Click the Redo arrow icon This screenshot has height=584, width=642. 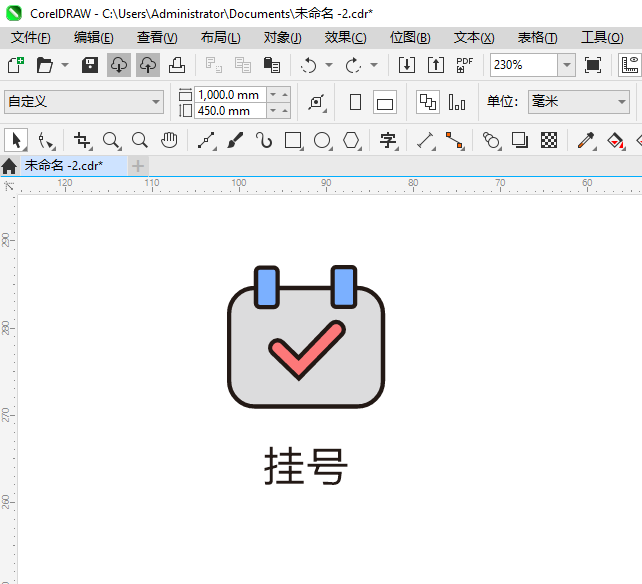pyautogui.click(x=353, y=65)
